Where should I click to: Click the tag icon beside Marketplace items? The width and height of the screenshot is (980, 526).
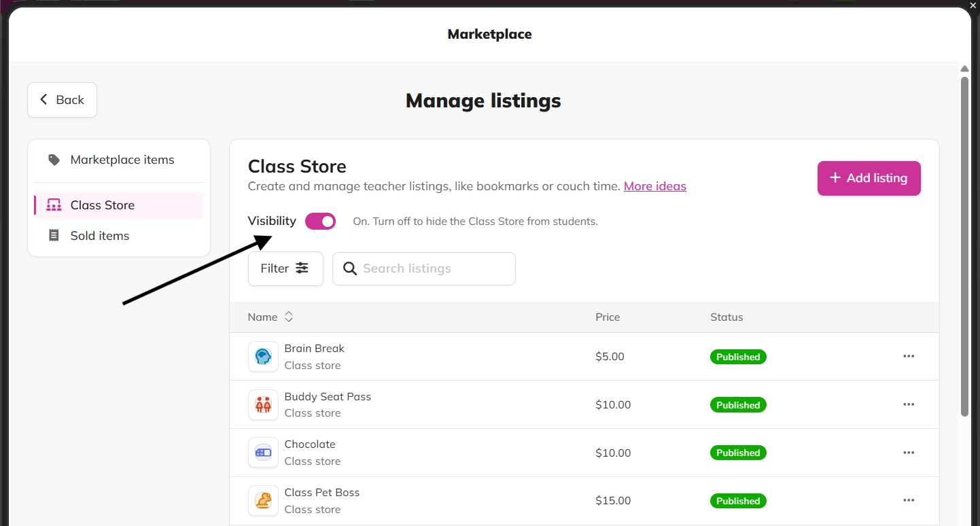click(54, 160)
